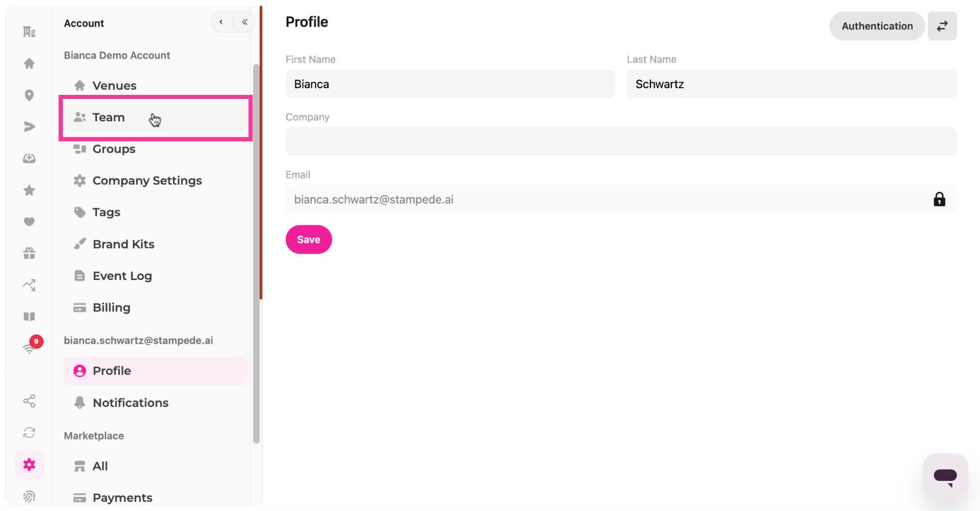Open the paper plane send icon

[x=29, y=126]
